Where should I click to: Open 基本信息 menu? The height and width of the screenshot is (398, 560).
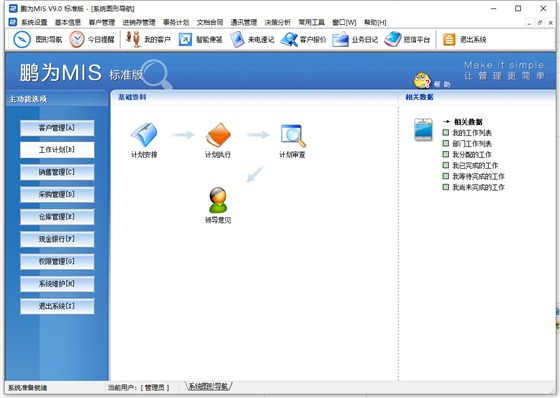click(x=68, y=23)
